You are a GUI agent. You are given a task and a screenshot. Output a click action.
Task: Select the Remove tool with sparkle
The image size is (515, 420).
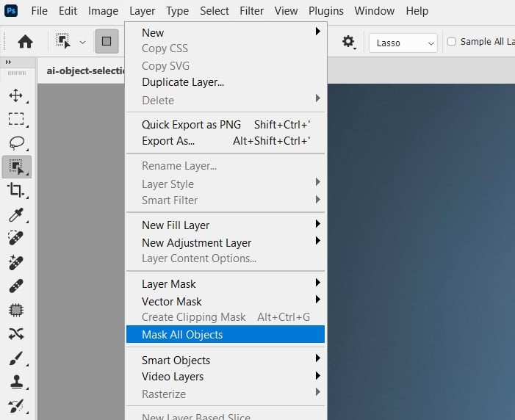(x=15, y=262)
